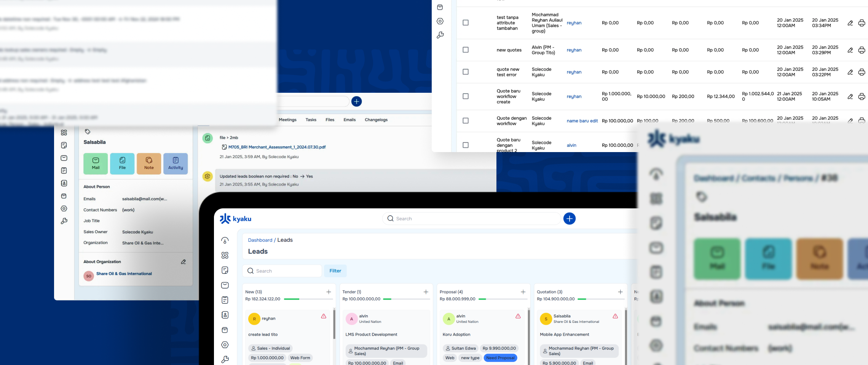
Task: Switch to the Meetings tab
Action: (x=287, y=120)
